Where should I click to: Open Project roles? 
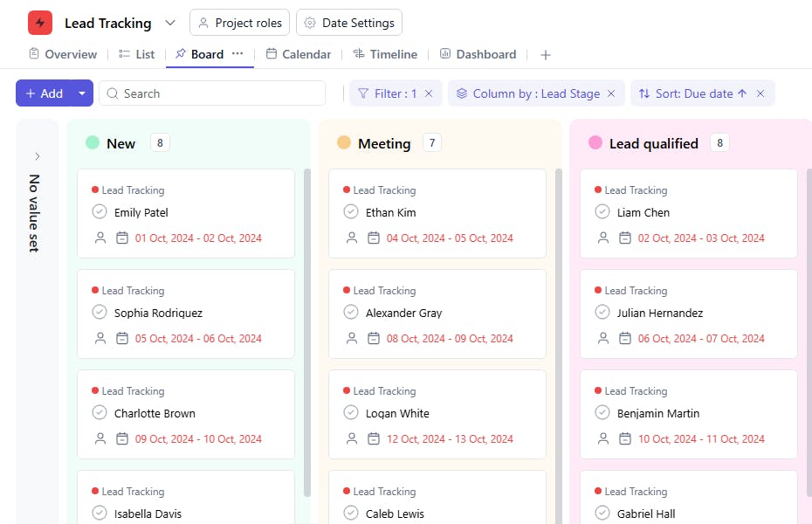click(x=240, y=23)
